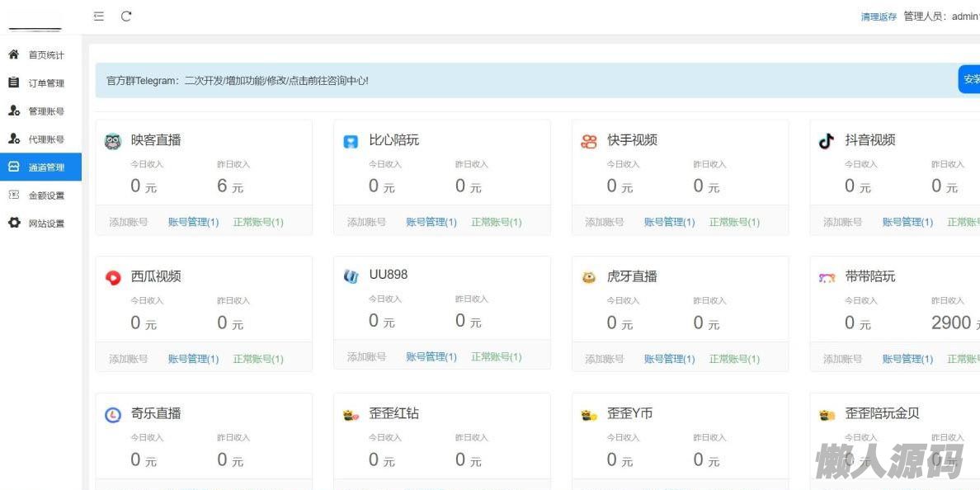
Task: Click the 比心陪玩 blue icon
Action: 351,142
